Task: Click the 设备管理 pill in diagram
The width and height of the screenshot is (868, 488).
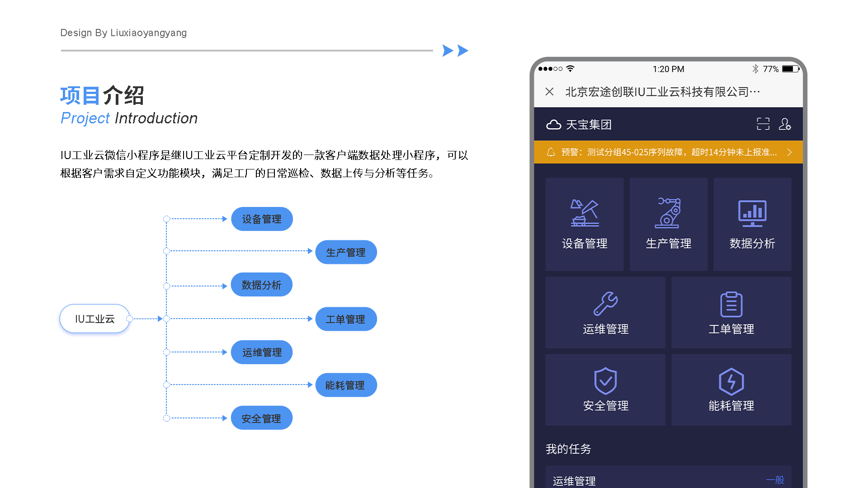Action: pyautogui.click(x=262, y=219)
